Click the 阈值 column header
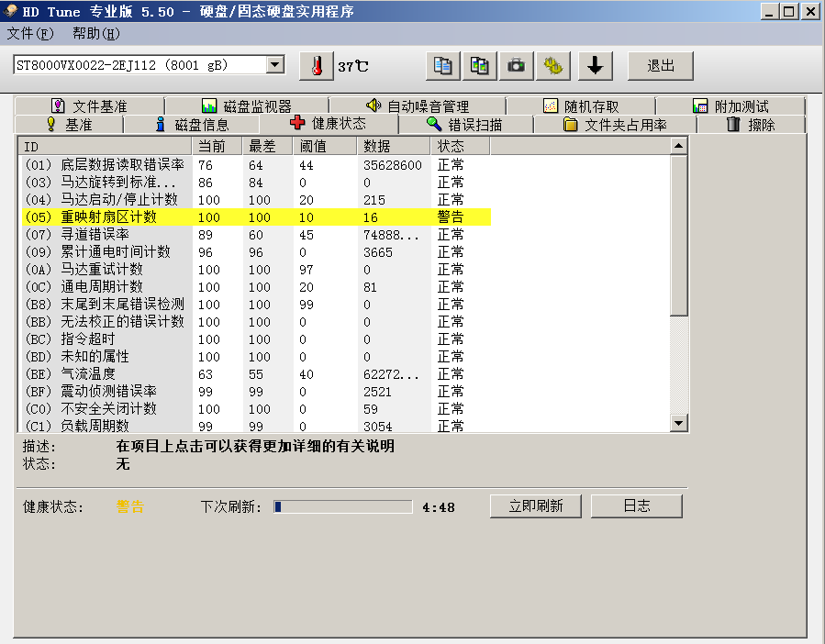Viewport: 825px width, 644px height. pyautogui.click(x=325, y=146)
